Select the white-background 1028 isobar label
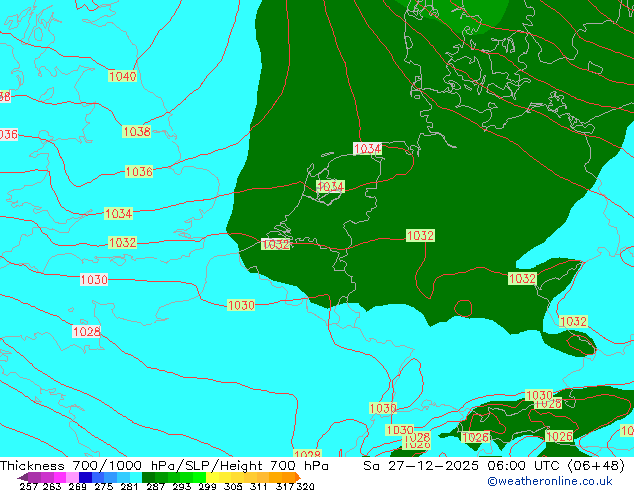Screen dimensions: 634x490 (87, 332)
